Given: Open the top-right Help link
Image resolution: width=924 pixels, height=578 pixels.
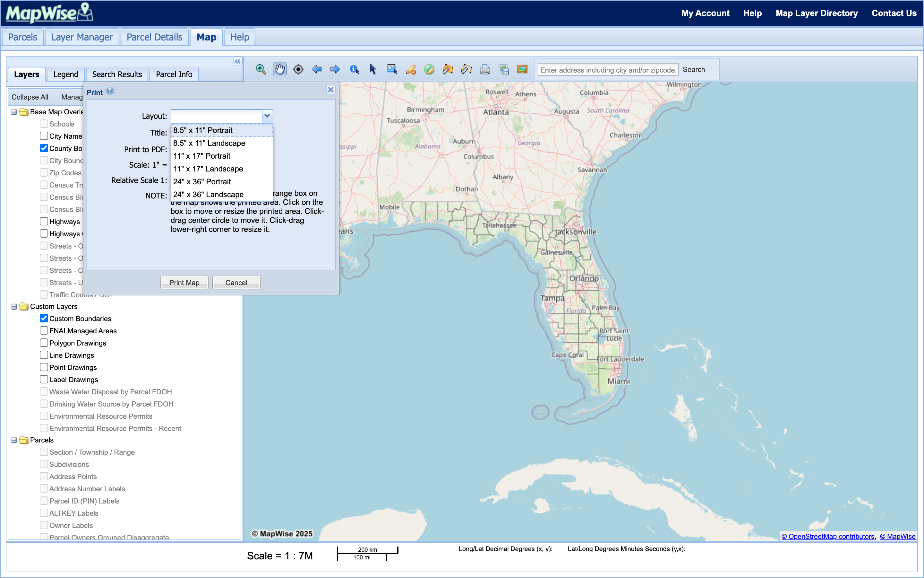Looking at the screenshot, I should point(752,13).
